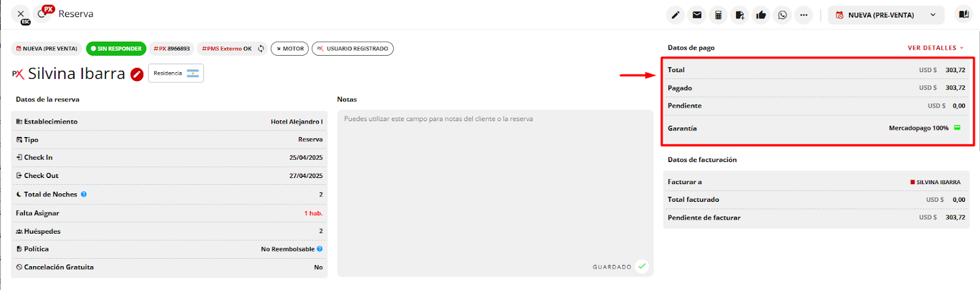Open the calculator icon
The width and height of the screenshot is (980, 290).
(718, 15)
